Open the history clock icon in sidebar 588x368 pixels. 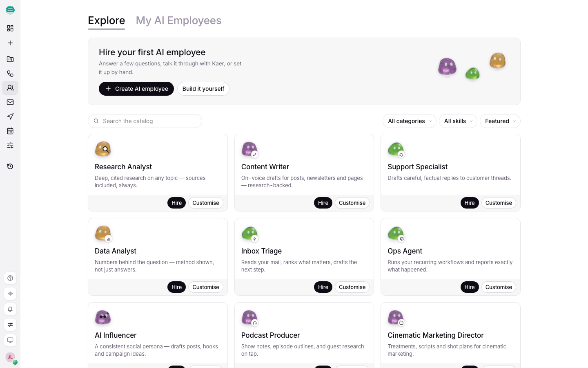point(10,166)
